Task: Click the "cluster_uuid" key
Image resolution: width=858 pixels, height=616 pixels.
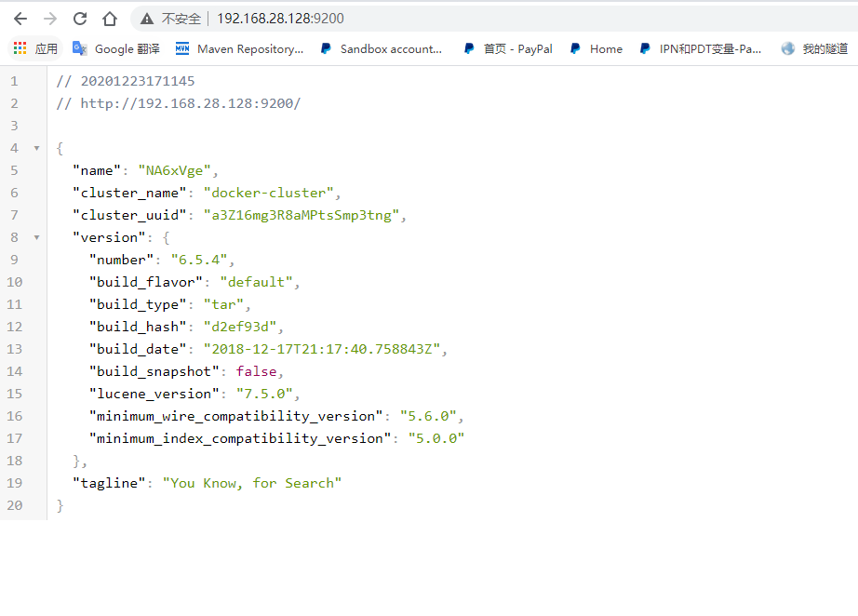Action: tap(129, 216)
